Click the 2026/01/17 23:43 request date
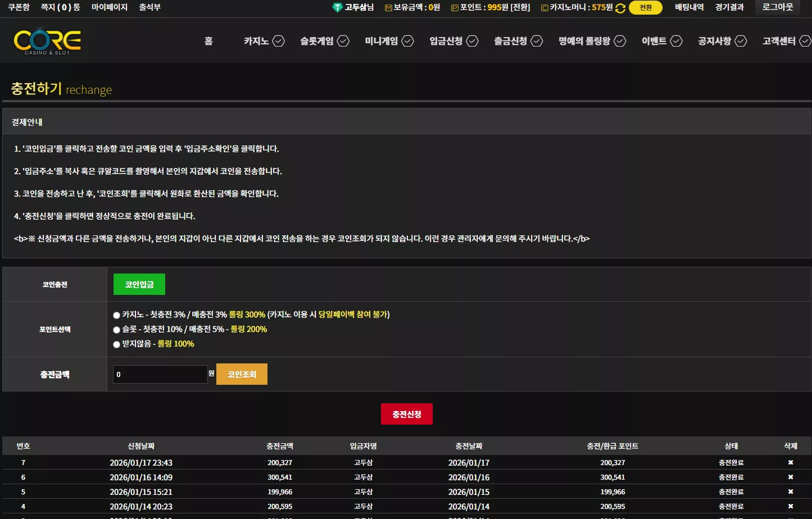Viewport: 812px width, 519px height. pyautogui.click(x=141, y=463)
